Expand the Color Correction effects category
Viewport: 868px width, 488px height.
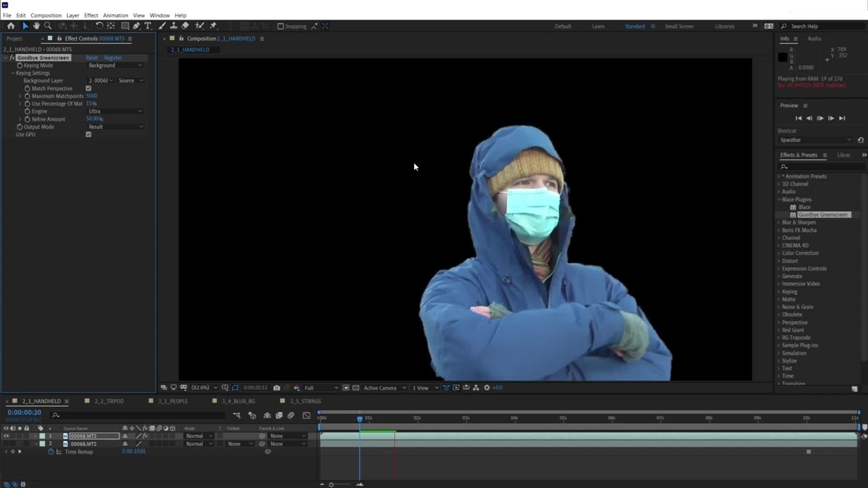tap(800, 253)
